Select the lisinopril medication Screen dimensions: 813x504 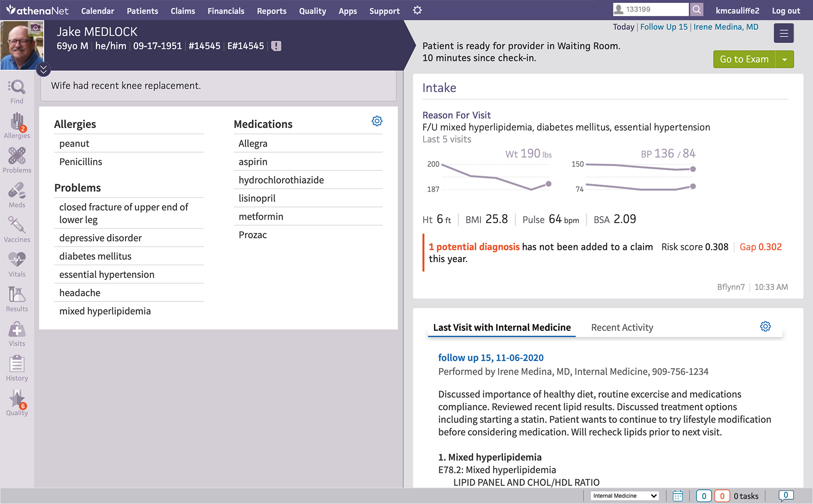pyautogui.click(x=308, y=198)
